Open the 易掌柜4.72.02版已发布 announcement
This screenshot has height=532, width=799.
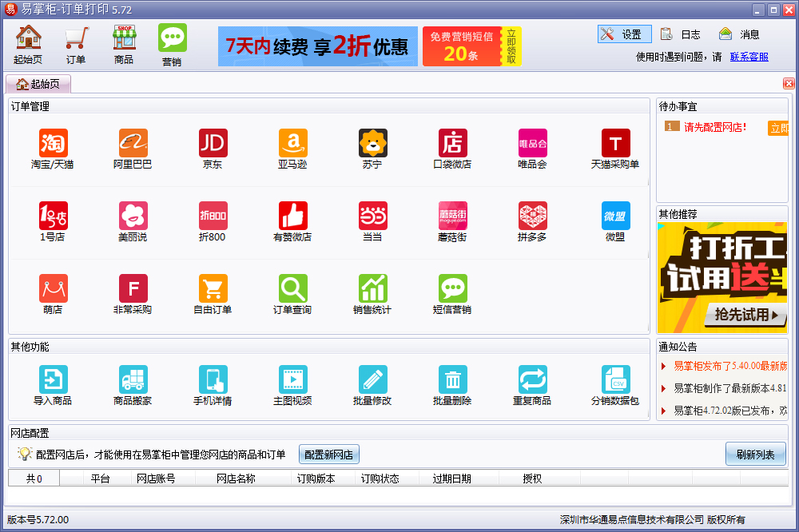pyautogui.click(x=730, y=411)
